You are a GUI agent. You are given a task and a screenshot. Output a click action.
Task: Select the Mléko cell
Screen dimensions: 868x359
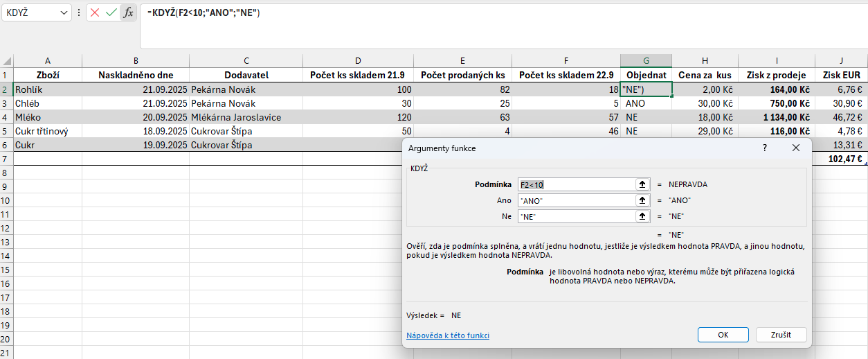[x=48, y=117]
